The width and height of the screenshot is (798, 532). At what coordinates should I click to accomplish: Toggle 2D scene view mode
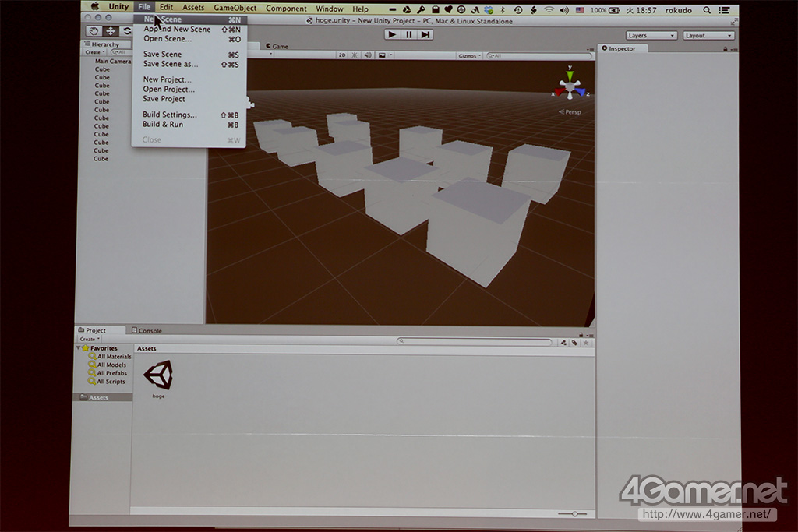[342, 55]
